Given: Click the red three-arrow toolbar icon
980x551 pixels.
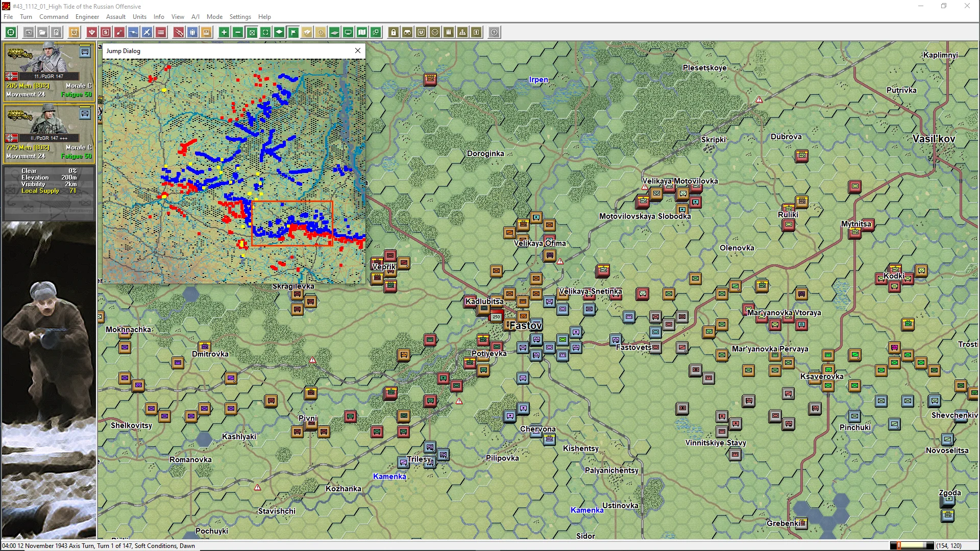Looking at the screenshot, I should pos(92,33).
